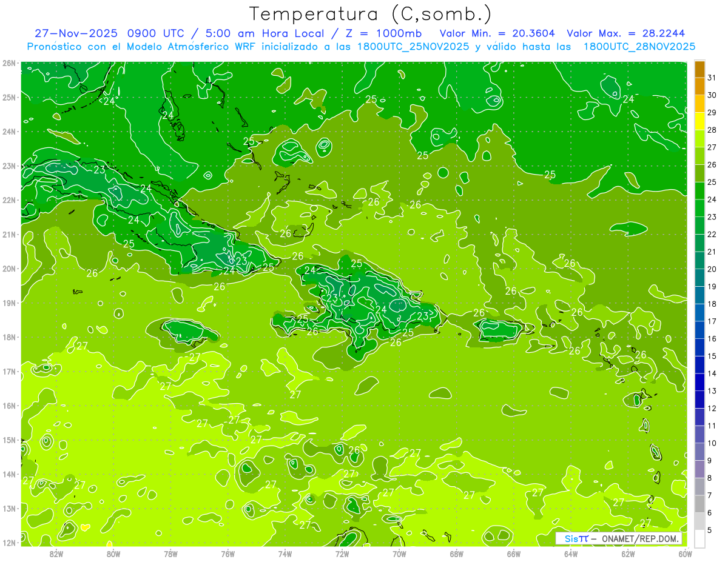Click the 14N latitude axis label
Screen dimensions: 728x562
(x=8, y=474)
